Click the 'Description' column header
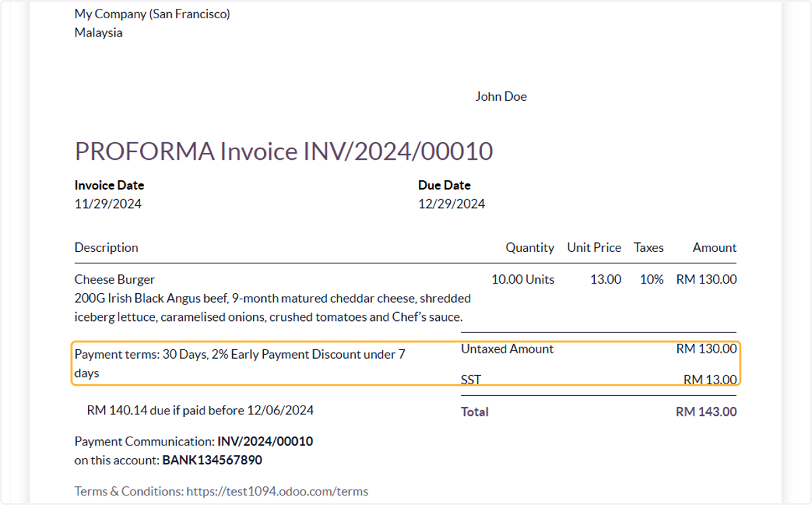Viewport: 812px width, 505px height. (x=106, y=248)
